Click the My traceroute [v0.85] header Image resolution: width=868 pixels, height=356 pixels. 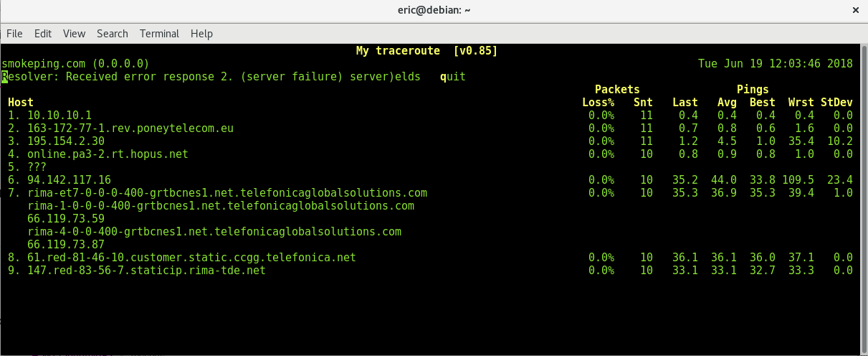click(x=426, y=51)
